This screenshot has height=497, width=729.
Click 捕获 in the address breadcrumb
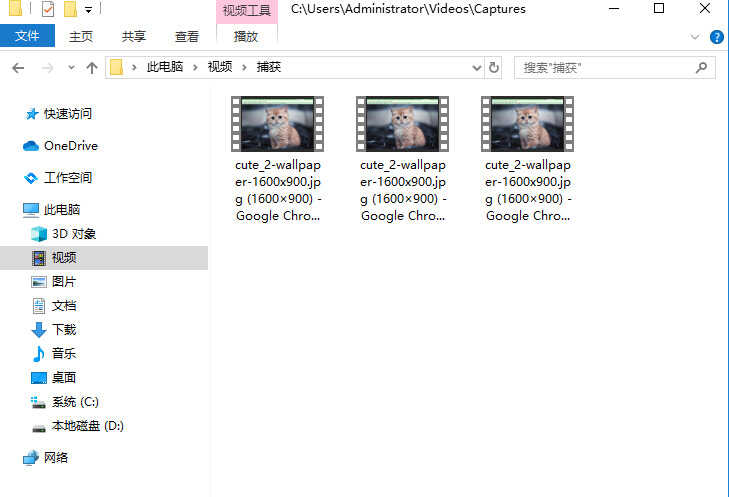coord(269,67)
